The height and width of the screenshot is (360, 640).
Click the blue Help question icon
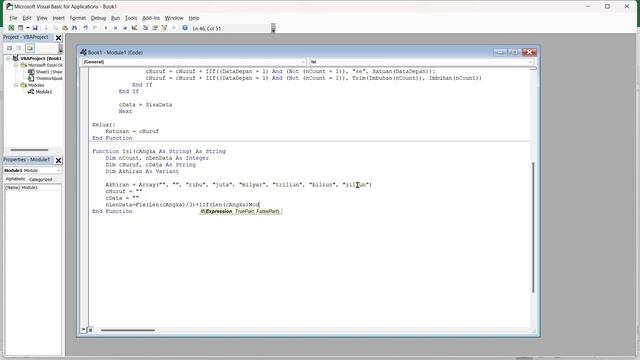pos(185,28)
